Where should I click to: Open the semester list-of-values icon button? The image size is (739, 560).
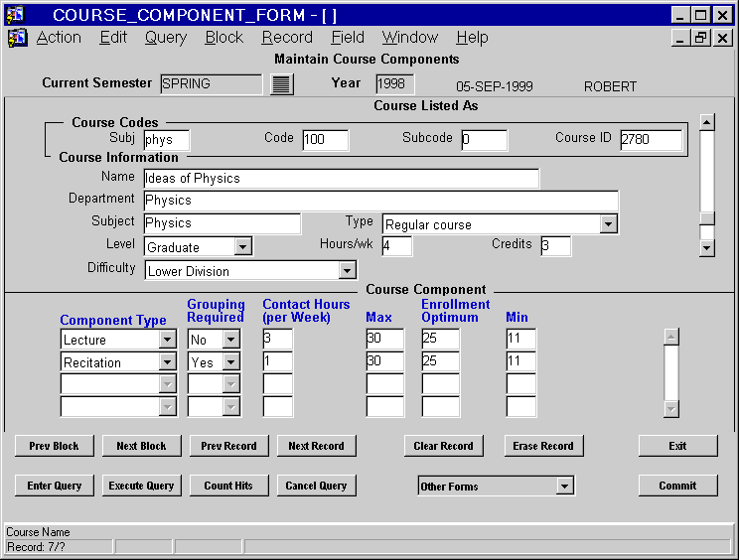[282, 84]
